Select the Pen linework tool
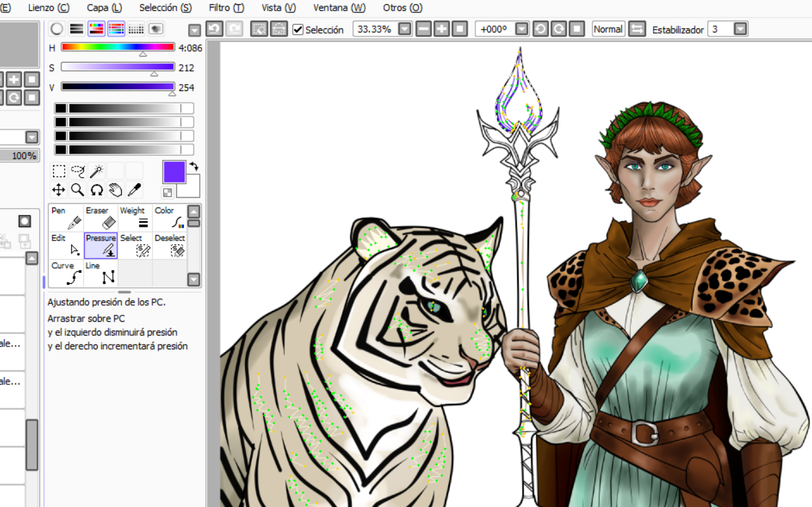The height and width of the screenshot is (507, 812). (x=66, y=218)
